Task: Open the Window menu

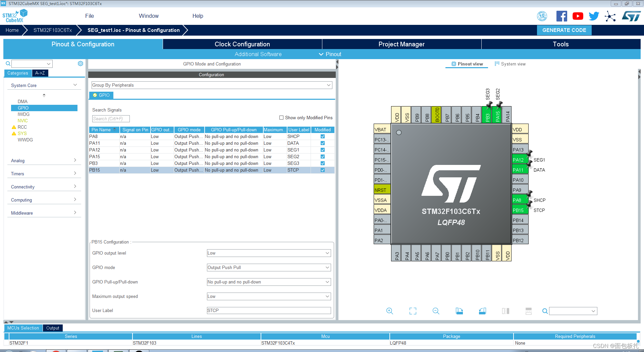Action: pyautogui.click(x=149, y=16)
